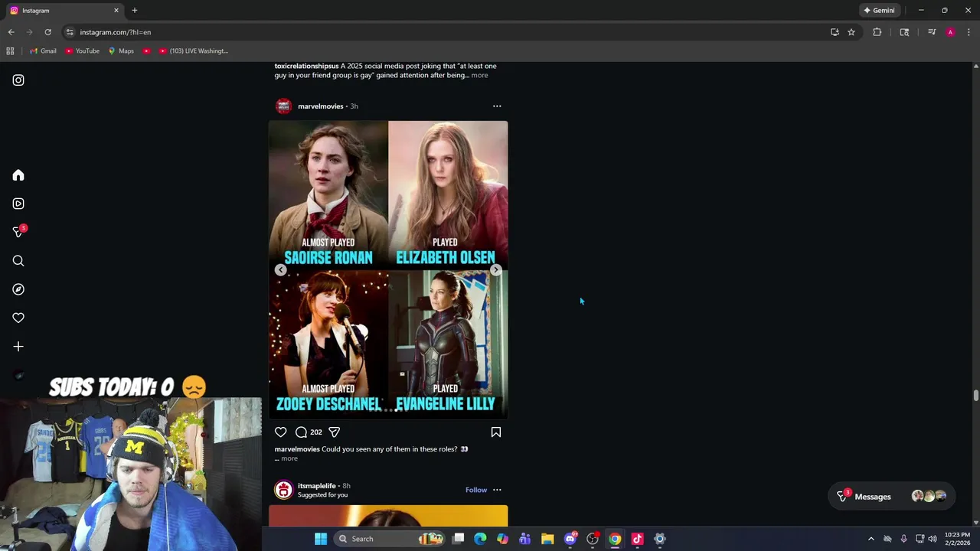Open volume control in system tray
The image size is (980, 551).
(x=933, y=539)
